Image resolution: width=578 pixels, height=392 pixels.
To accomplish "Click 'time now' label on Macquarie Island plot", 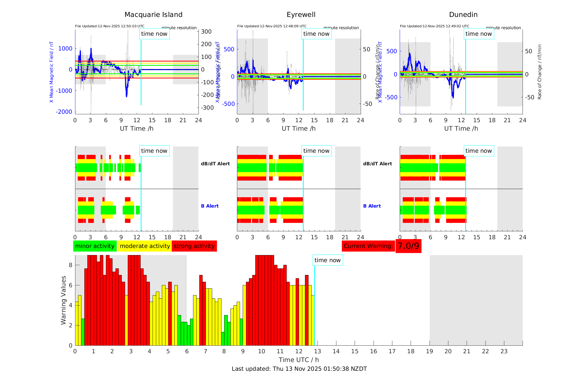I will tap(154, 34).
